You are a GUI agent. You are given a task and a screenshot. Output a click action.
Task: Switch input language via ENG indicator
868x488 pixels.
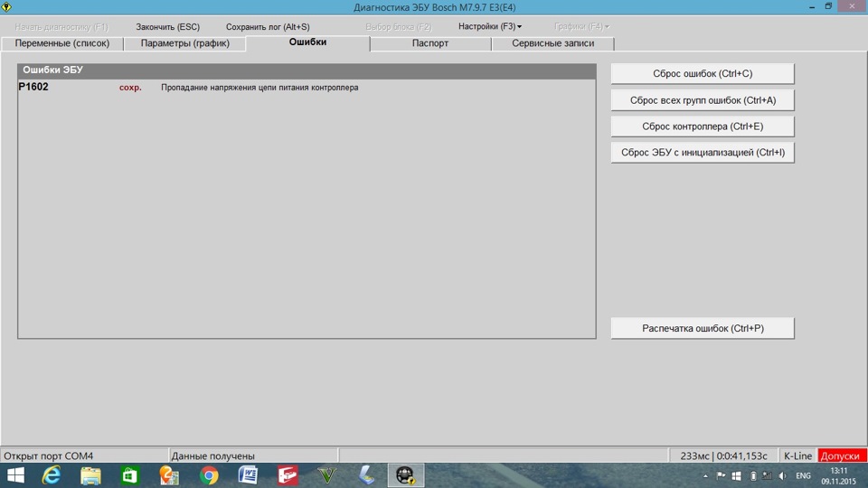(803, 476)
